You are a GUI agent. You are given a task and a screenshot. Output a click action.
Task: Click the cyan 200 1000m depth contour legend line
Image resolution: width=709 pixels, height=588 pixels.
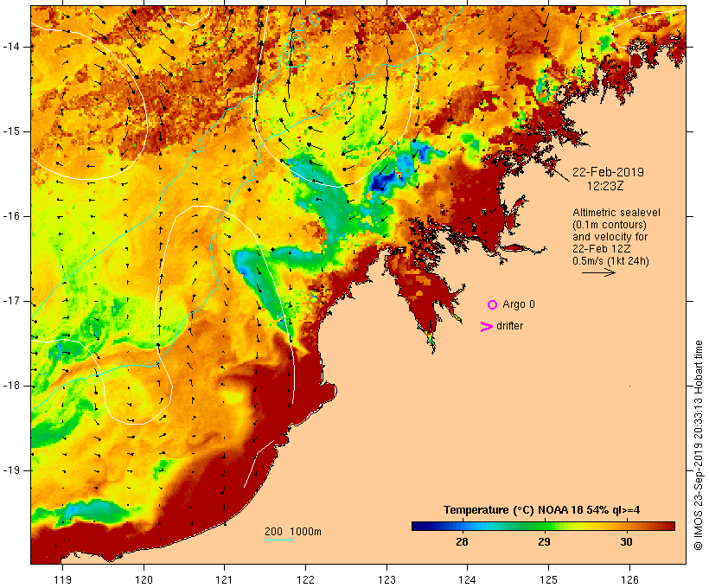(x=279, y=540)
